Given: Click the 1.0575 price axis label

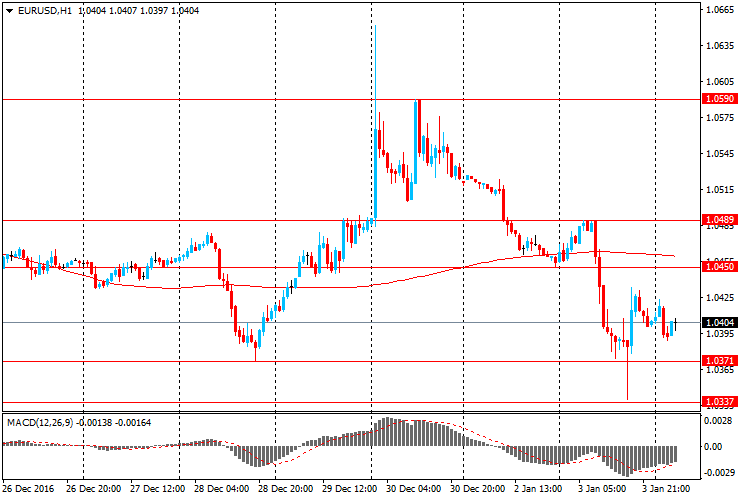Looking at the screenshot, I should [x=720, y=118].
